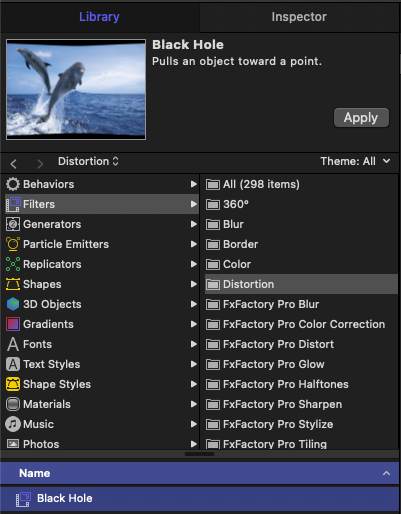Open the Distortion path popup menu
Viewport: 401px width, 514px height.
pyautogui.click(x=88, y=161)
